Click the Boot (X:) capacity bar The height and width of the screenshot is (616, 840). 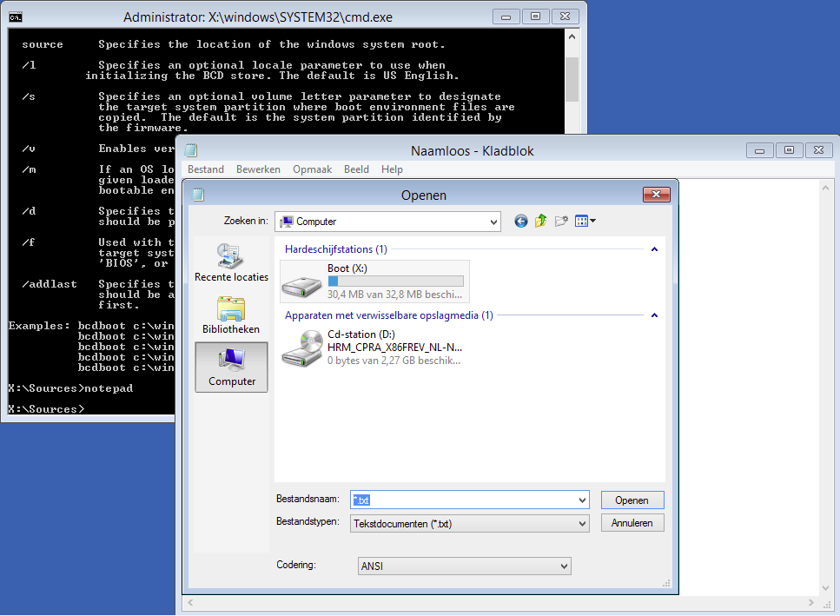(x=396, y=282)
